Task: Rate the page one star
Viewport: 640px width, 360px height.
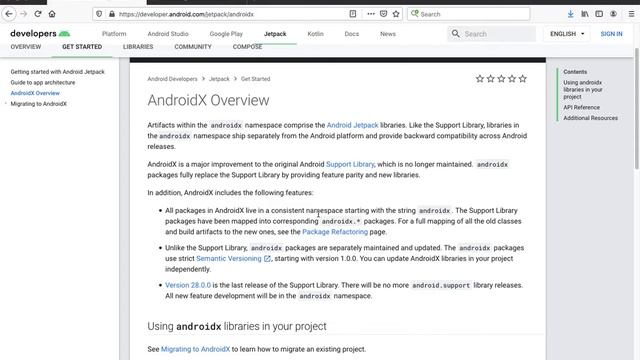Action: (x=480, y=79)
